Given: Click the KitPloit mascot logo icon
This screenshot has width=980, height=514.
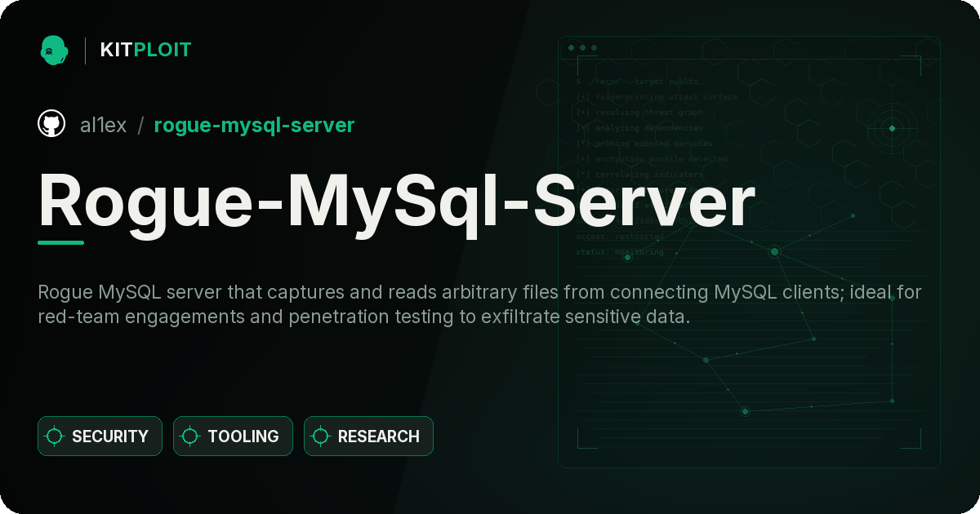Looking at the screenshot, I should (x=54, y=51).
